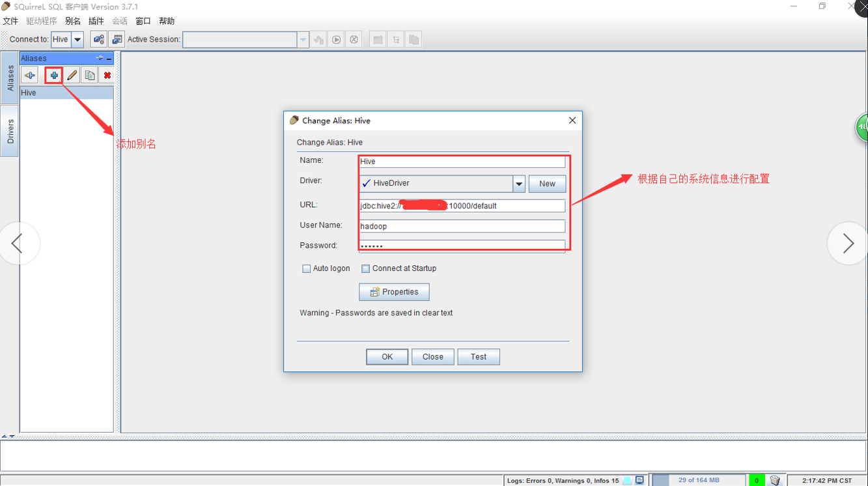Image resolution: width=868 pixels, height=486 pixels.
Task: Copy the selected alias
Action: click(89, 76)
